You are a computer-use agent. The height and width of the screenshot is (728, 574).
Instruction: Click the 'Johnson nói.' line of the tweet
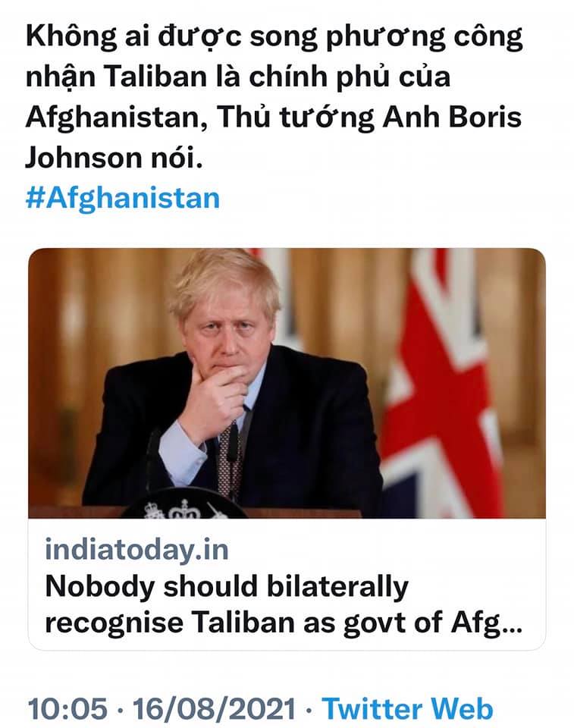click(114, 158)
